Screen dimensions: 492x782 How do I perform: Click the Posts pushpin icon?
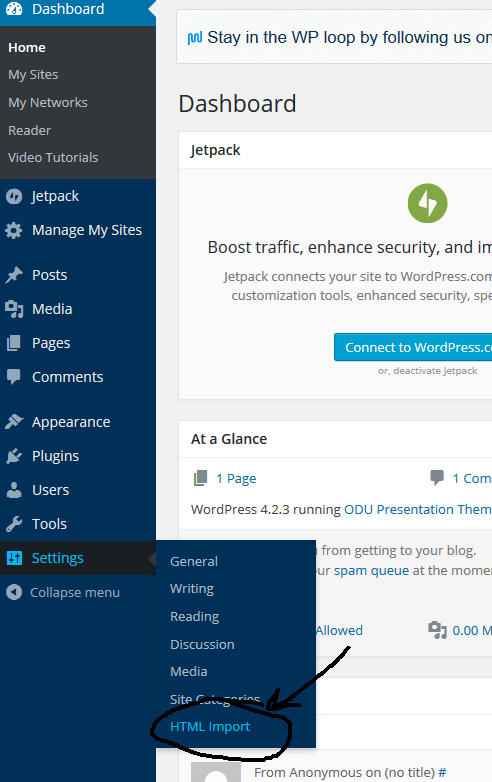14,275
